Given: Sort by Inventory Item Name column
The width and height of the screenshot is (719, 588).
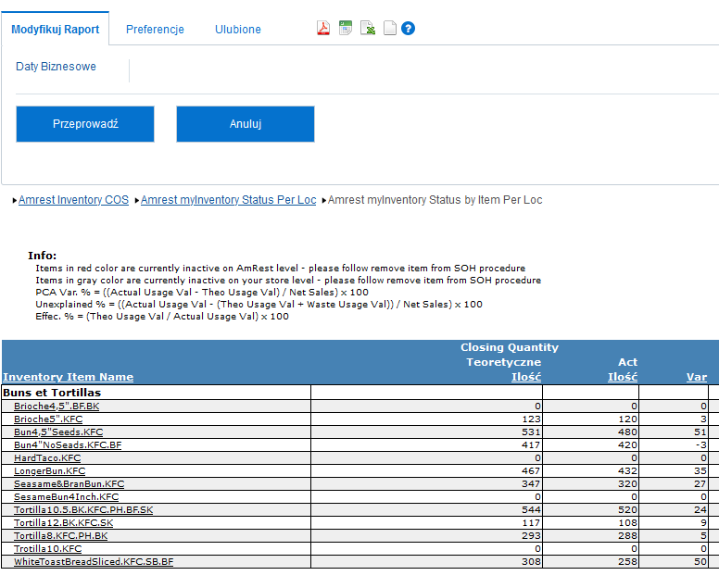Looking at the screenshot, I should pyautogui.click(x=68, y=377).
